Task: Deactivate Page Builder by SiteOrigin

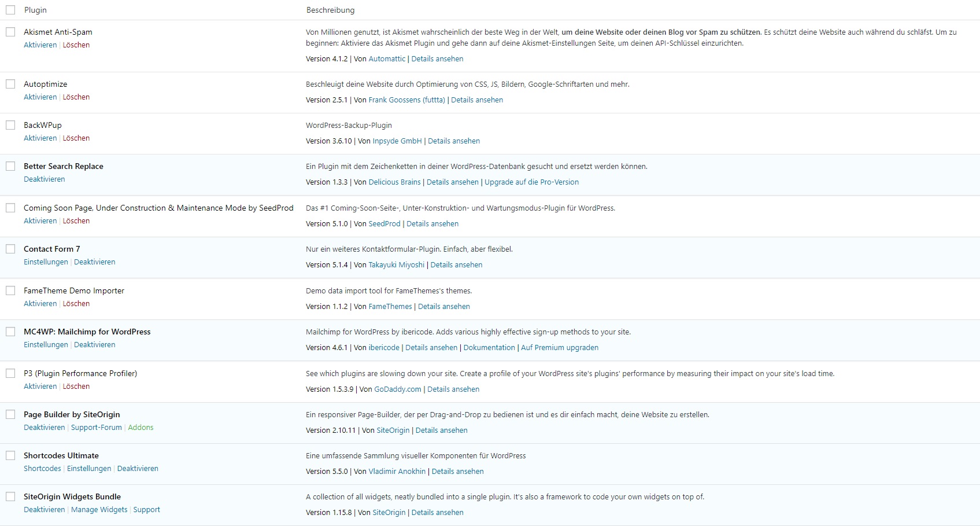Action: (x=45, y=428)
